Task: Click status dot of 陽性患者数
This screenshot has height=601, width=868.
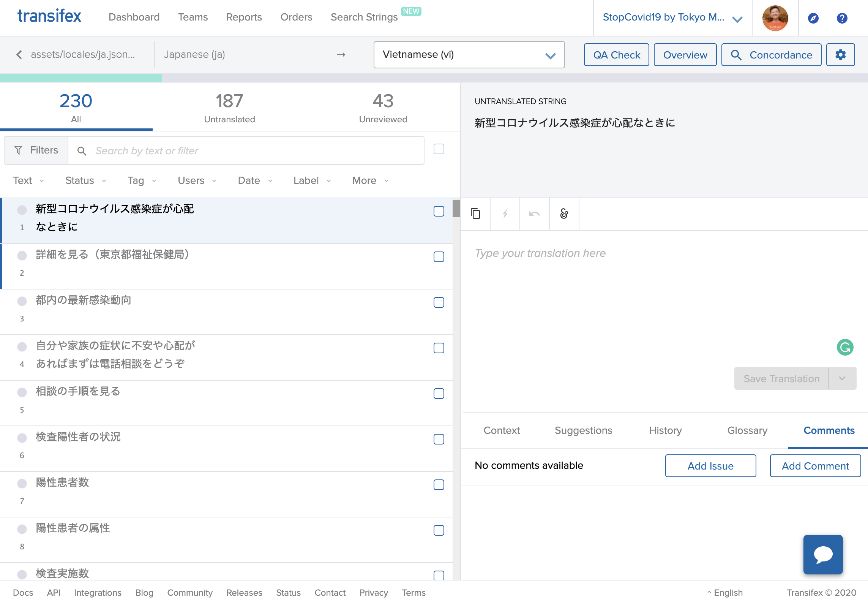Action: (x=22, y=484)
